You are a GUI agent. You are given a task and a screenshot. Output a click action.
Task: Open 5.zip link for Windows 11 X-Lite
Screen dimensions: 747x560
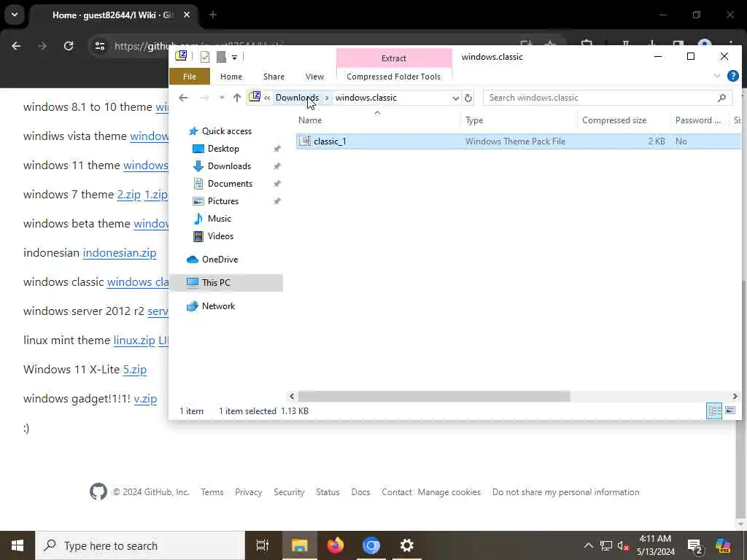(x=135, y=370)
